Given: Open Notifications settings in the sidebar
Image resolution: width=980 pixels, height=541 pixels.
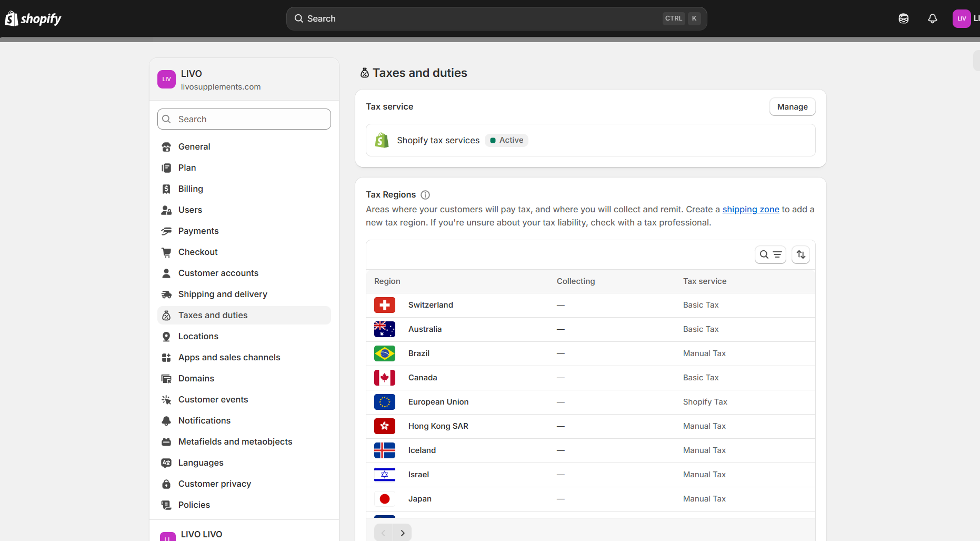Looking at the screenshot, I should tap(204, 421).
